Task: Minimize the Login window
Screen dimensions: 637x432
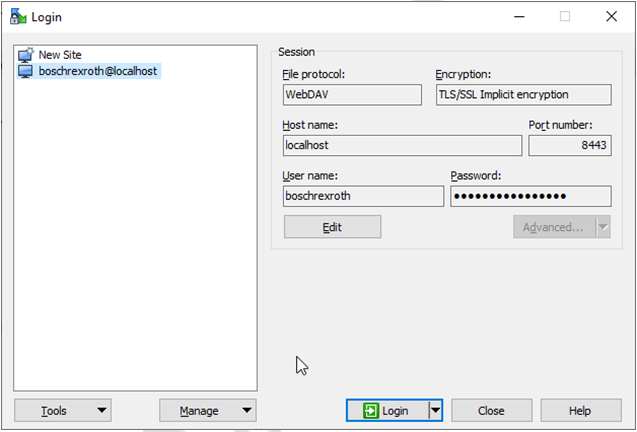Action: pyautogui.click(x=519, y=17)
